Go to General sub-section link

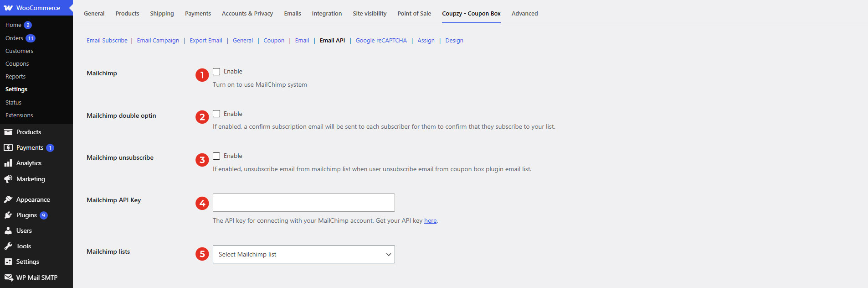click(243, 40)
